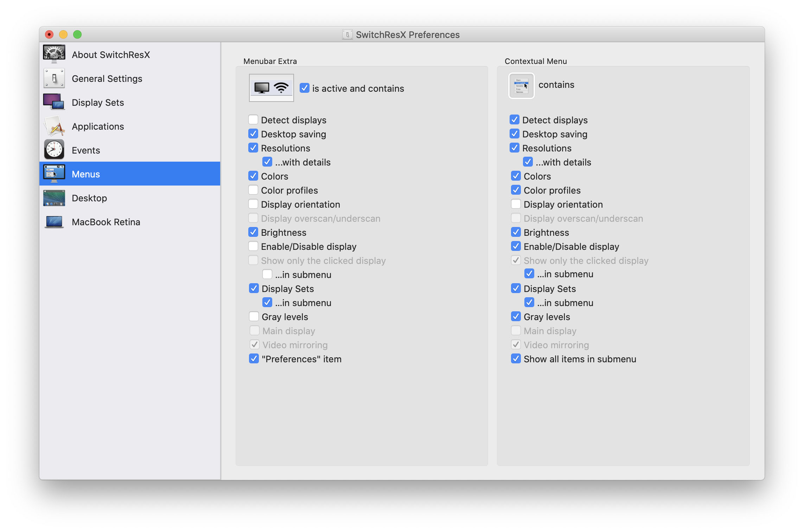The height and width of the screenshot is (532, 804).
Task: Uncheck "is active and contains" checkbox
Action: [304, 88]
